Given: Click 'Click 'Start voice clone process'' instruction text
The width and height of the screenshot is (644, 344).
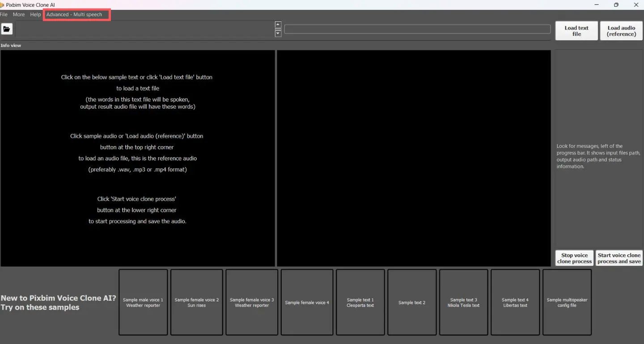Looking at the screenshot, I should coord(136,199).
